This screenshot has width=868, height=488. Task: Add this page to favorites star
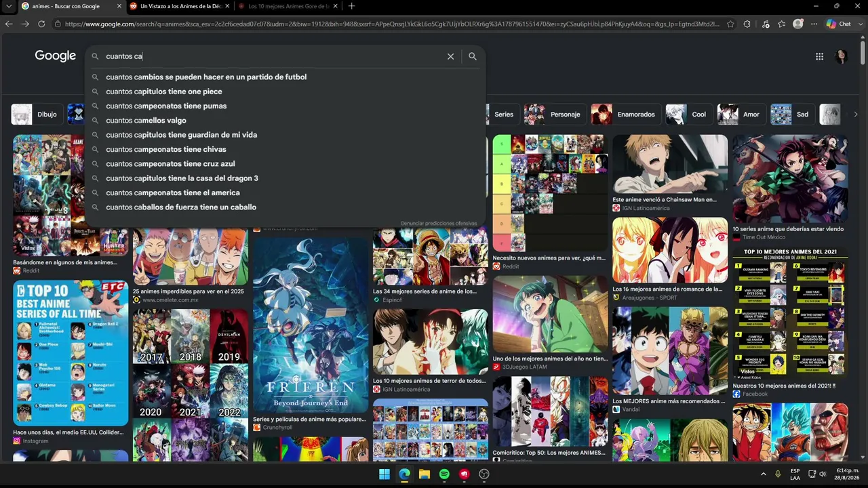coord(730,24)
